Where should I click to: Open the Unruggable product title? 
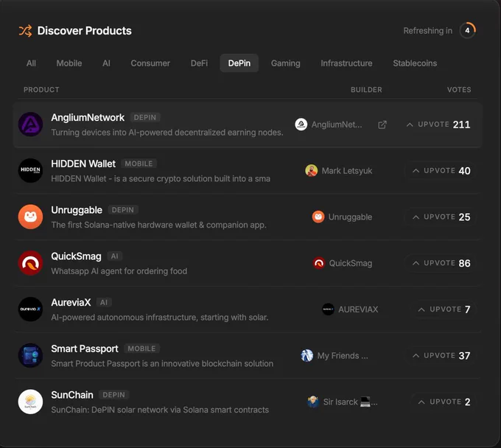77,210
